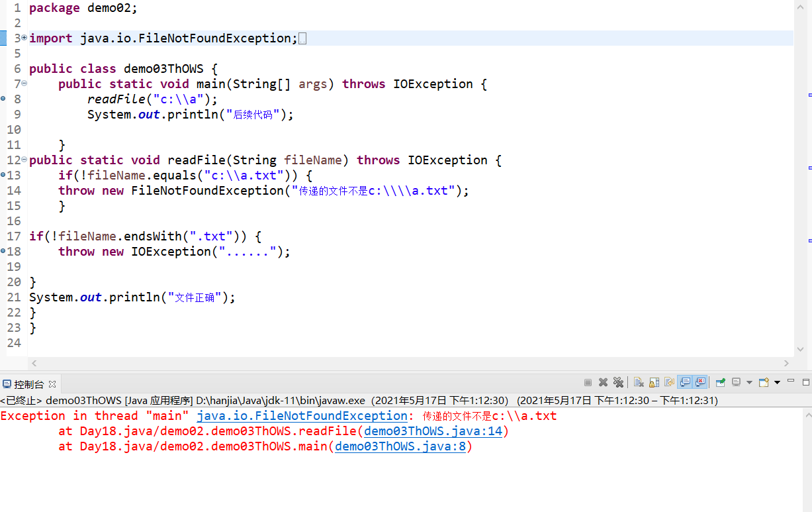Click Open Console icon with plus

coord(764,382)
